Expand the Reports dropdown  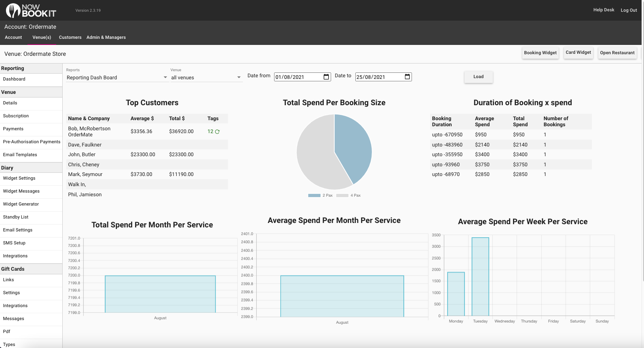point(117,77)
